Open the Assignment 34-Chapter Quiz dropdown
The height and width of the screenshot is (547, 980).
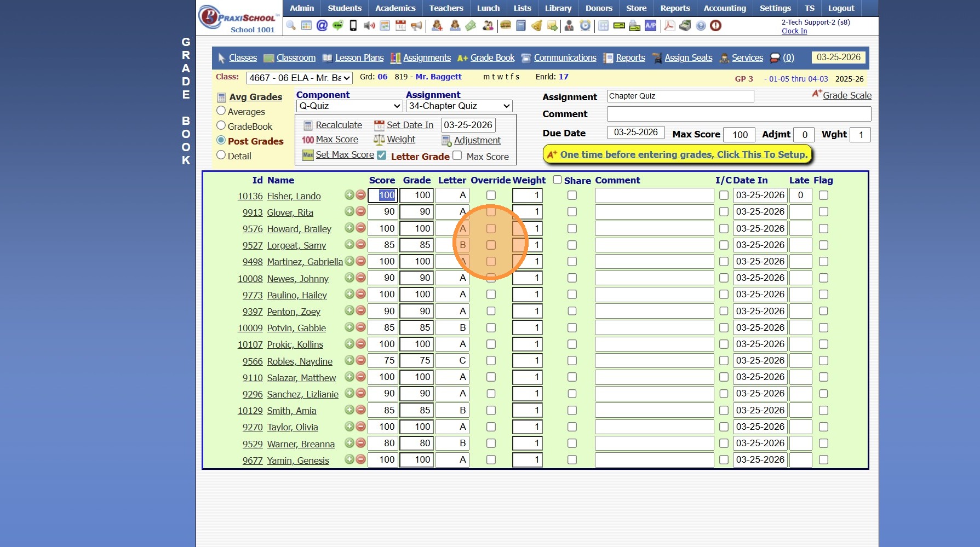459,106
